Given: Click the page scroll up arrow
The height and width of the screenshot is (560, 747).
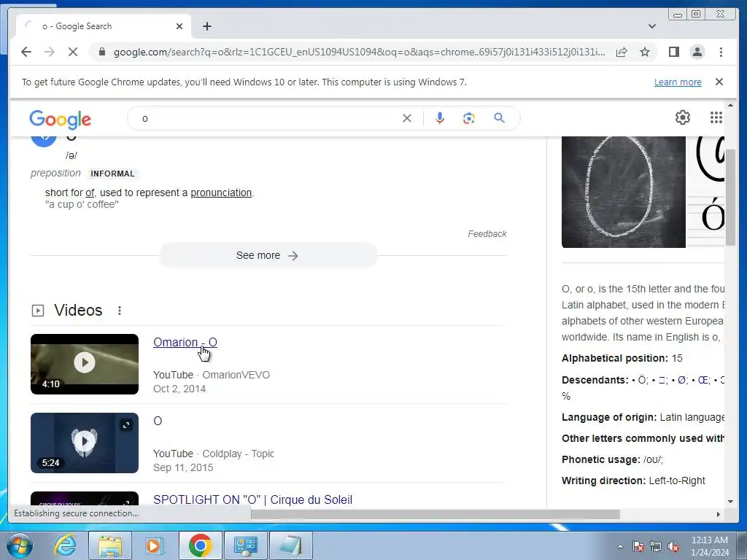Looking at the screenshot, I should [730, 105].
